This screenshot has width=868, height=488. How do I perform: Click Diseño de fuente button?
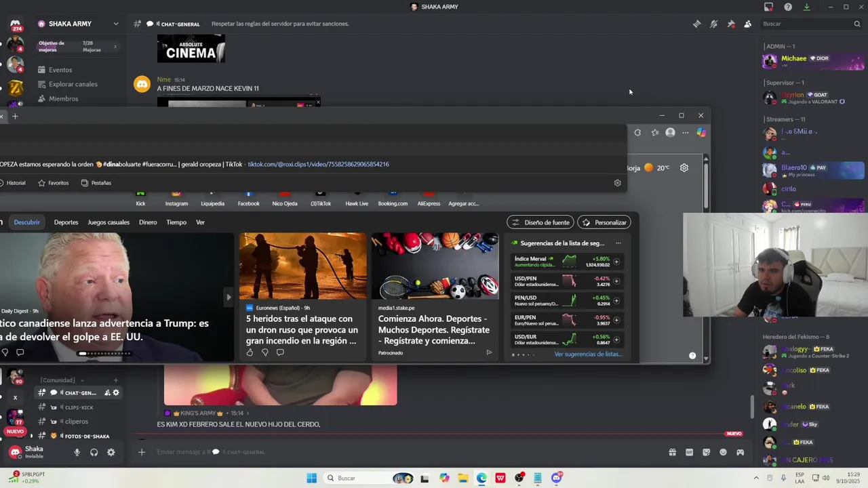540,222
